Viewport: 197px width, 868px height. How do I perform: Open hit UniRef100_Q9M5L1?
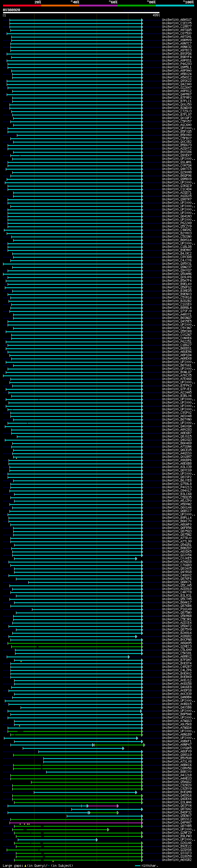click(177, 67)
